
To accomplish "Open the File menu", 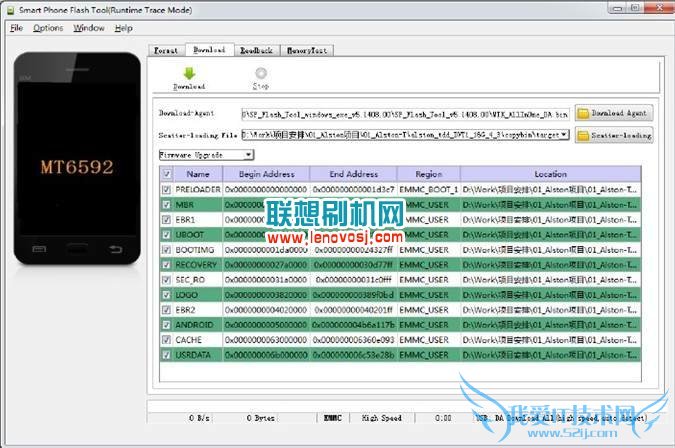I will (x=16, y=28).
